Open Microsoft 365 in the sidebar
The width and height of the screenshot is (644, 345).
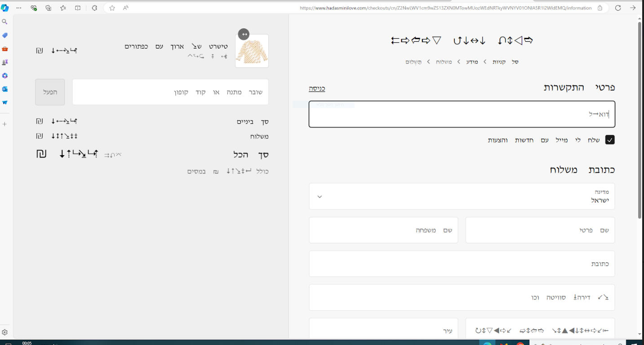coord(4,76)
